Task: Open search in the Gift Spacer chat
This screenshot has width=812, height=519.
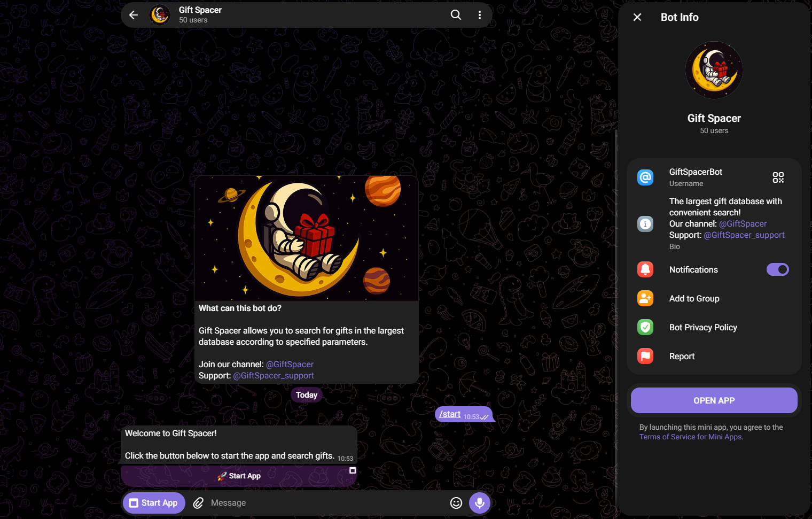Action: [456, 15]
